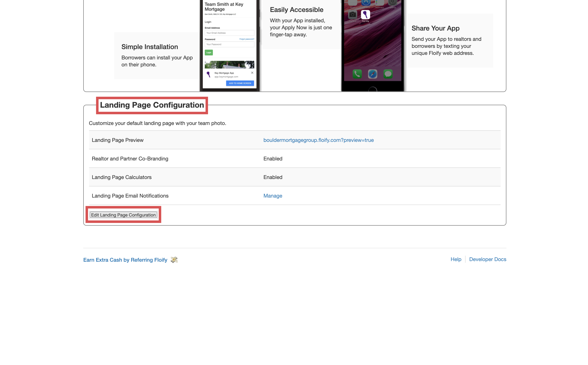
Task: Open Safari from the mockup dock
Action: coord(373,74)
